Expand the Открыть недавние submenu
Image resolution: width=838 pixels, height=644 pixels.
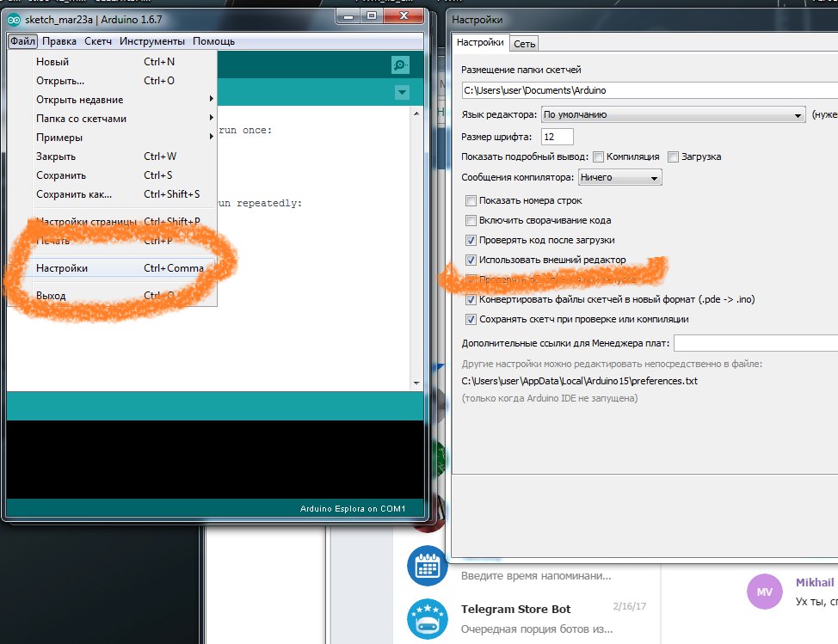point(112,100)
